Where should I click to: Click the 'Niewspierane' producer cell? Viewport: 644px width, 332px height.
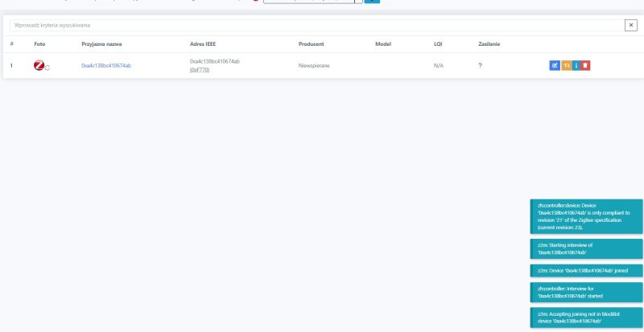(x=314, y=66)
